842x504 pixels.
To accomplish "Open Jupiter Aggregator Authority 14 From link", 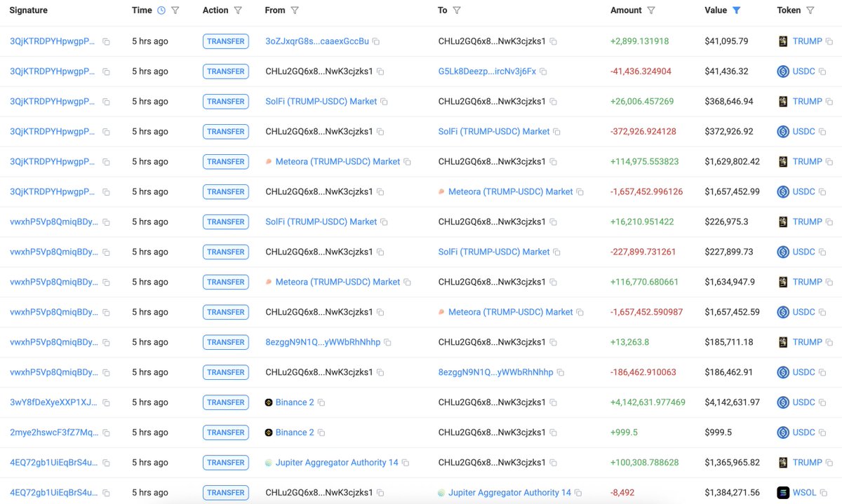I will [337, 463].
